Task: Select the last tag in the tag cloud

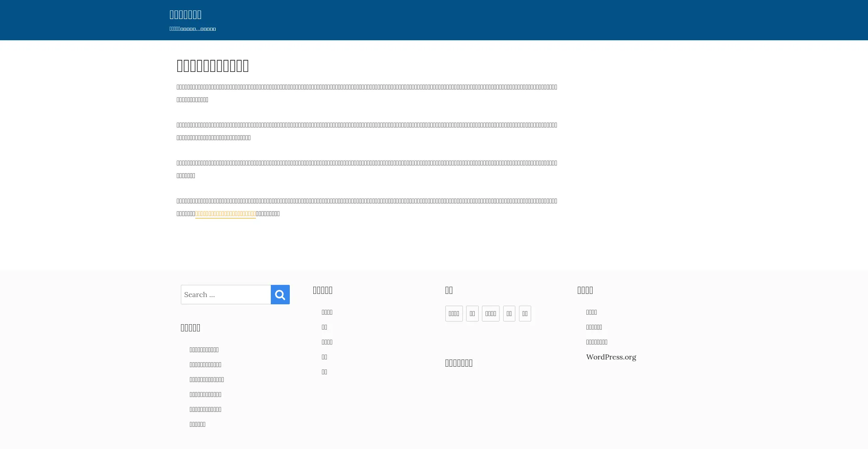Action: [x=524, y=313]
